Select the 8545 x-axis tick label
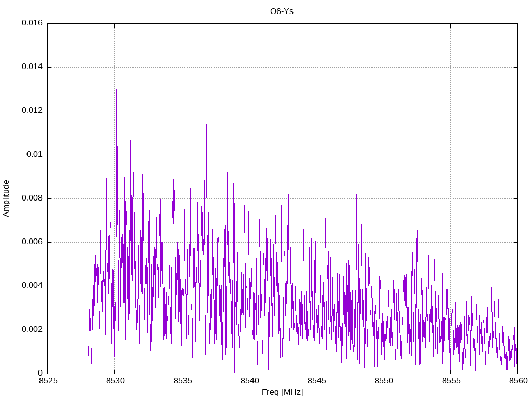Viewport: 532px width, 399px height. tap(316, 381)
